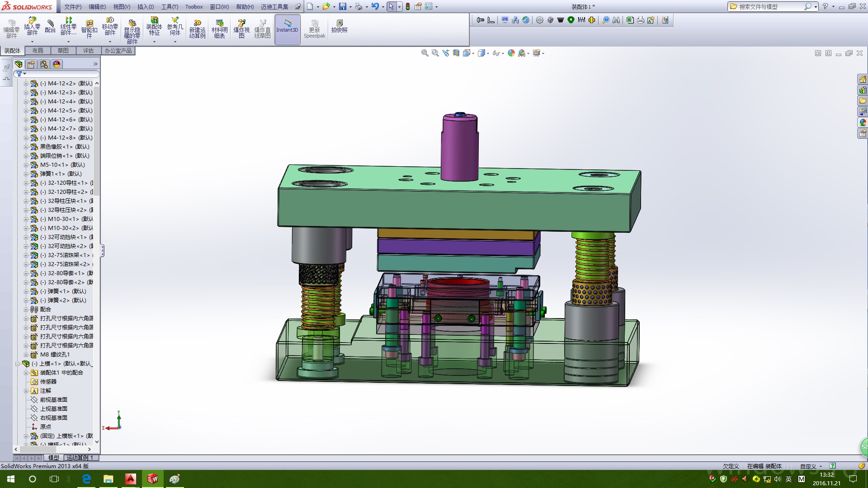The image size is (868, 488).
Task: Click the Zoom to Fit magnifier icon
Action: pos(425,53)
